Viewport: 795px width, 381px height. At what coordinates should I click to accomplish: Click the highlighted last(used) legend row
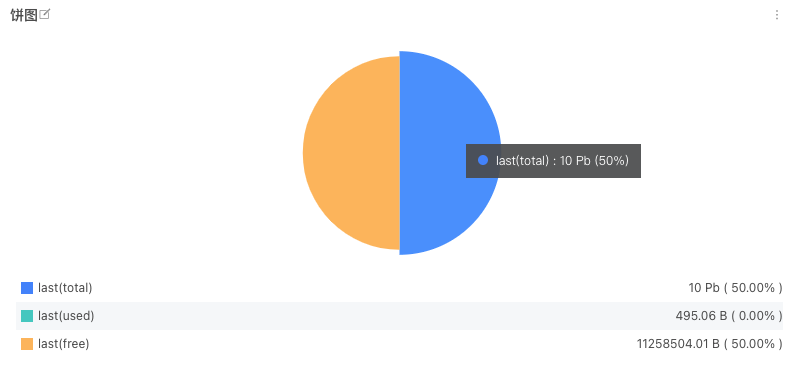400,316
